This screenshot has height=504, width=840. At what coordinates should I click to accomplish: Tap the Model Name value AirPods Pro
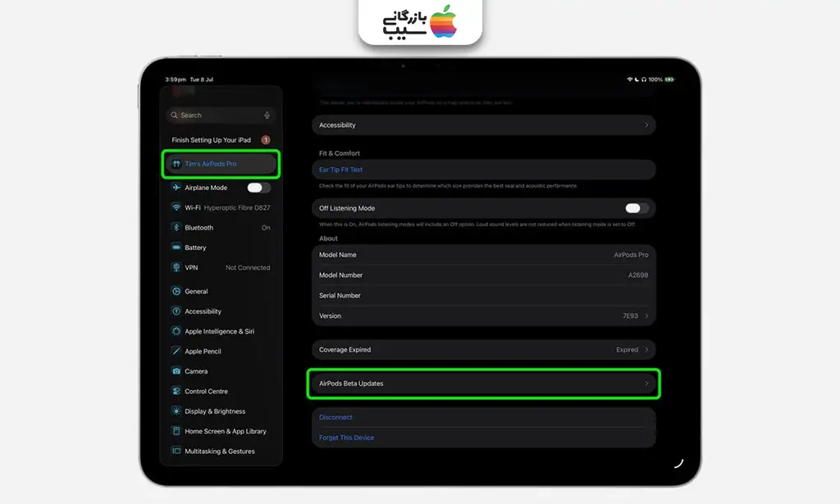tap(631, 255)
